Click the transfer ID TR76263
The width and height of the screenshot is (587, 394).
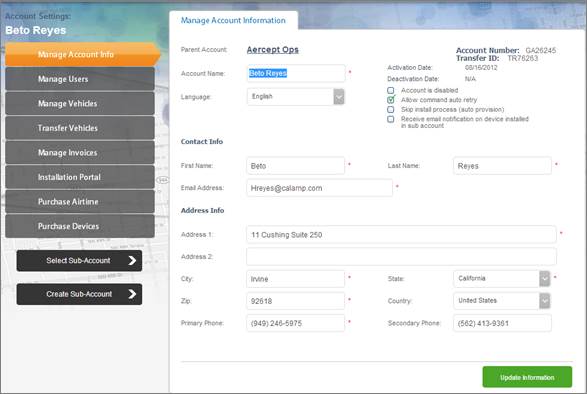click(523, 58)
